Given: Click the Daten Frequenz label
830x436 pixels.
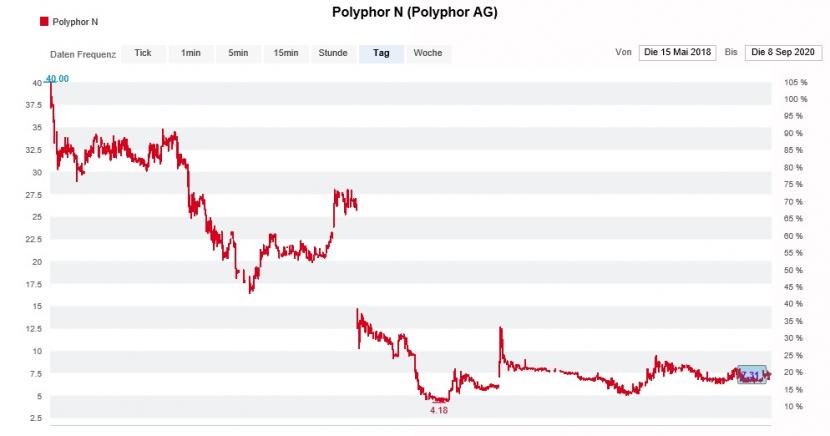Looking at the screenshot, I should point(83,54).
